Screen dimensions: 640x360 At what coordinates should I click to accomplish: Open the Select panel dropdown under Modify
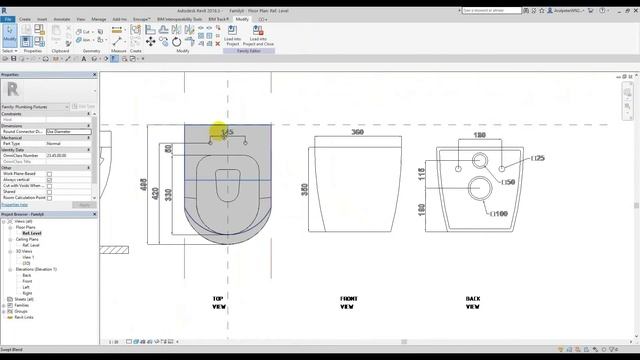tap(9, 51)
